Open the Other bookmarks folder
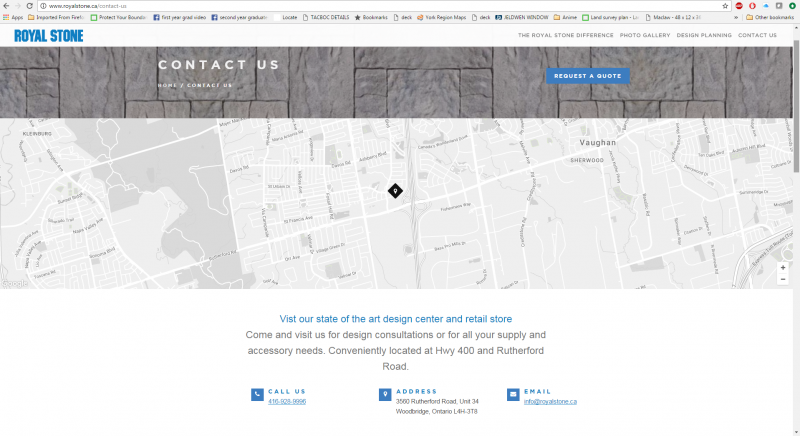This screenshot has height=436, width=800. point(771,17)
